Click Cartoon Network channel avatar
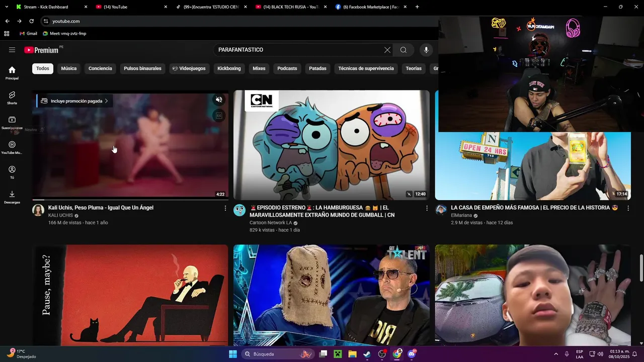644x362 pixels. (239, 210)
